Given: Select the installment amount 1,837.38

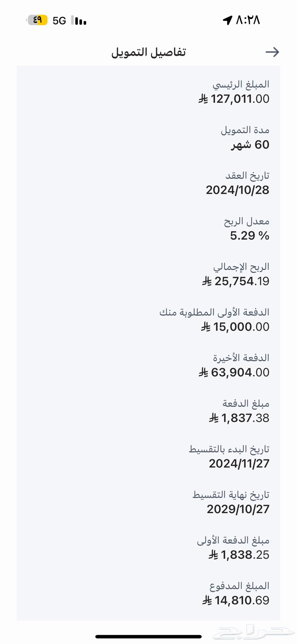Looking at the screenshot, I should point(245,418).
